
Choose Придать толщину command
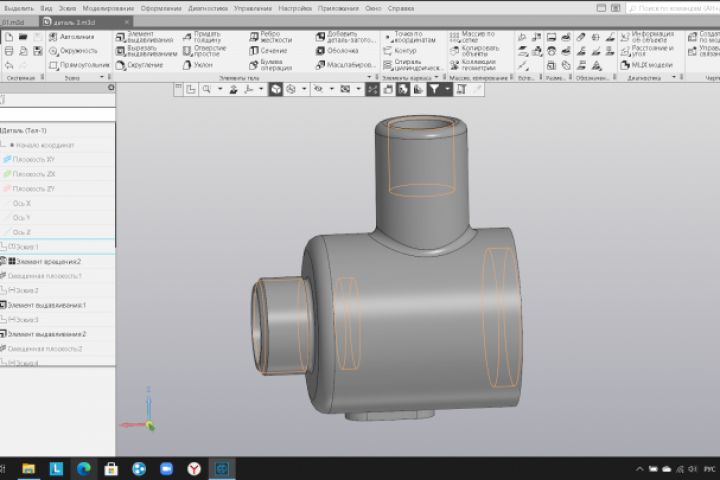click(204, 37)
